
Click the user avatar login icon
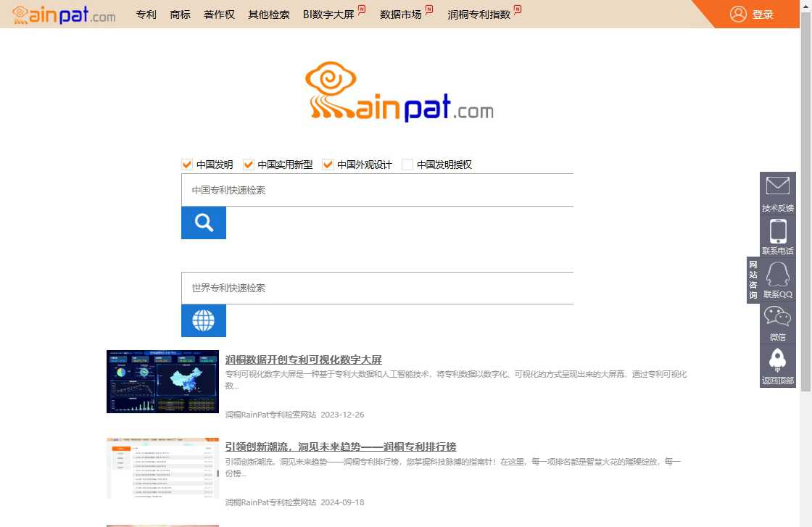point(738,14)
